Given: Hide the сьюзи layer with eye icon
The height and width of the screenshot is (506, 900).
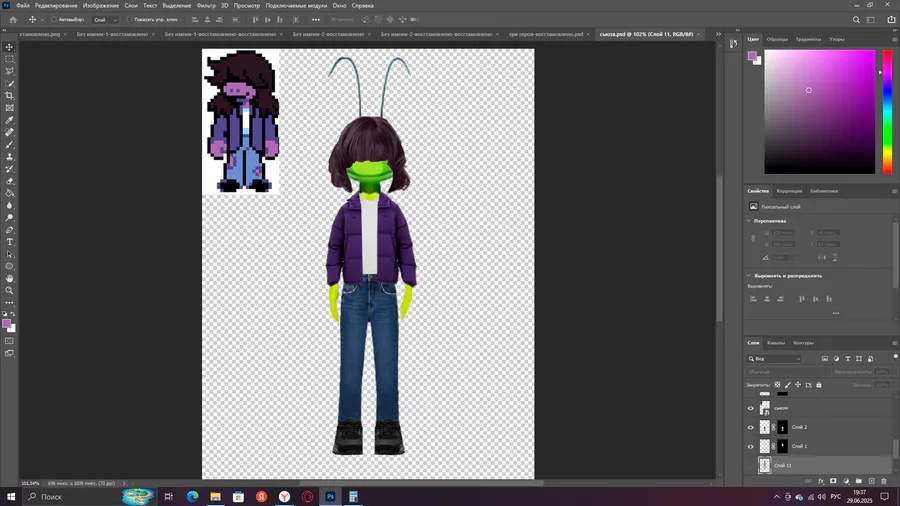Looking at the screenshot, I should pyautogui.click(x=750, y=408).
